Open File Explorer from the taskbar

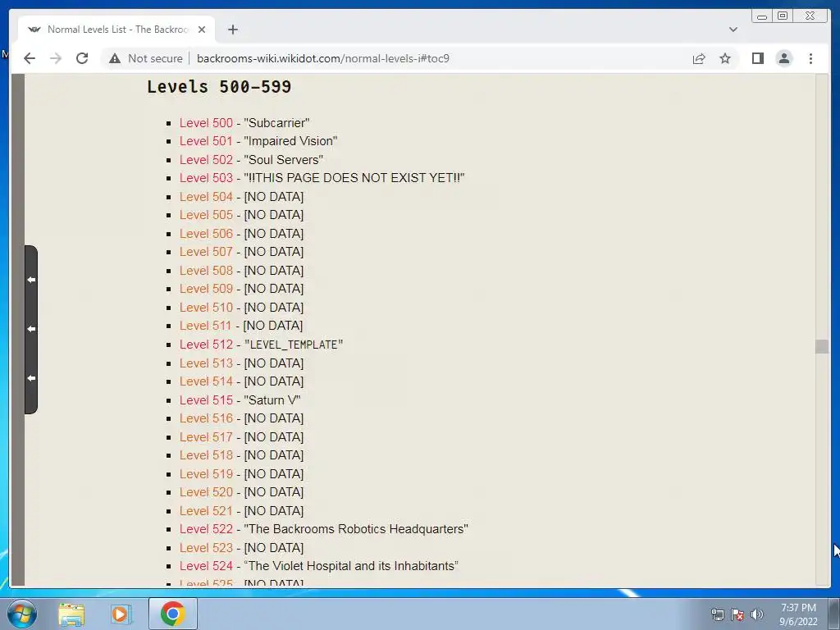tap(71, 614)
